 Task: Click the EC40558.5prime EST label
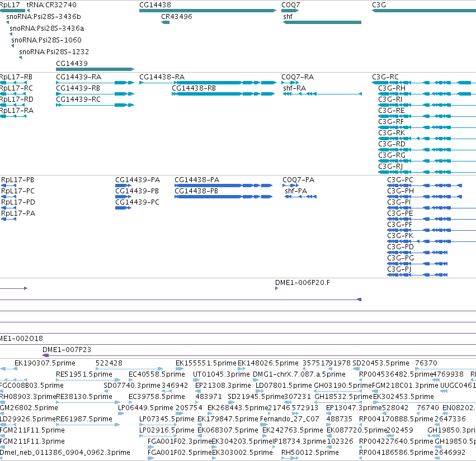[x=157, y=374]
